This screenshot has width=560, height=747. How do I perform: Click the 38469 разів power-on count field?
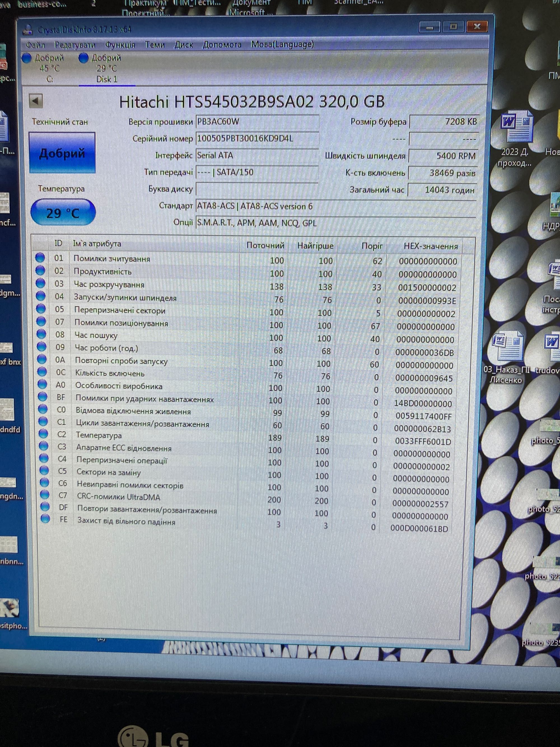tap(442, 173)
